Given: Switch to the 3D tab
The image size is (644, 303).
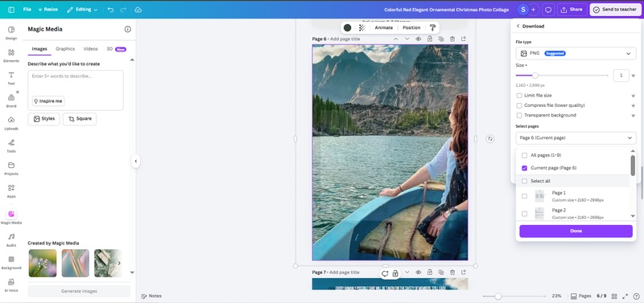Looking at the screenshot, I should click(116, 49).
